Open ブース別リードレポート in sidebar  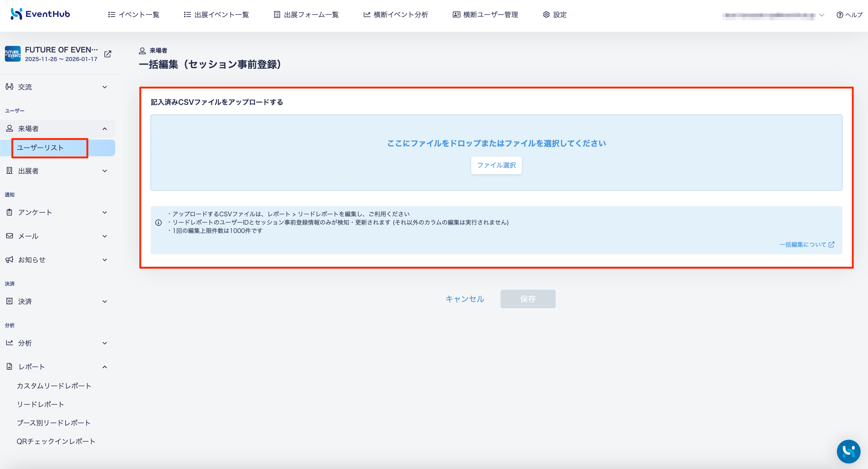54,423
